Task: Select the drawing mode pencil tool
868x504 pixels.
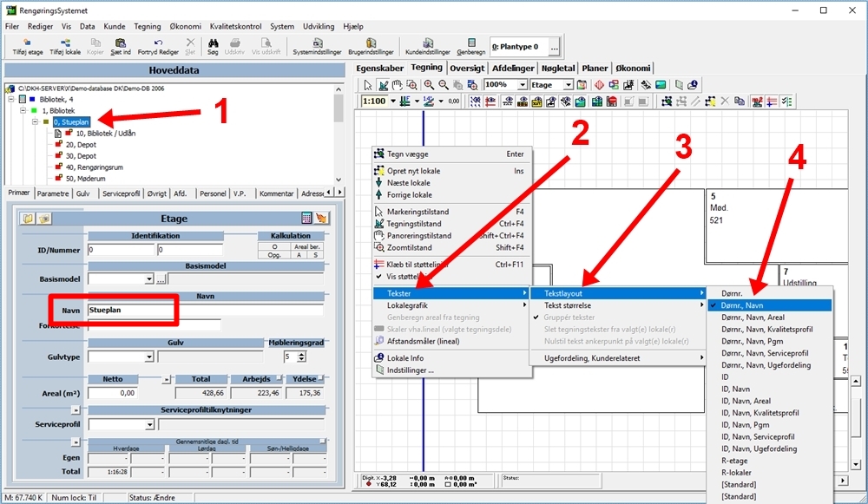Action: (x=383, y=85)
